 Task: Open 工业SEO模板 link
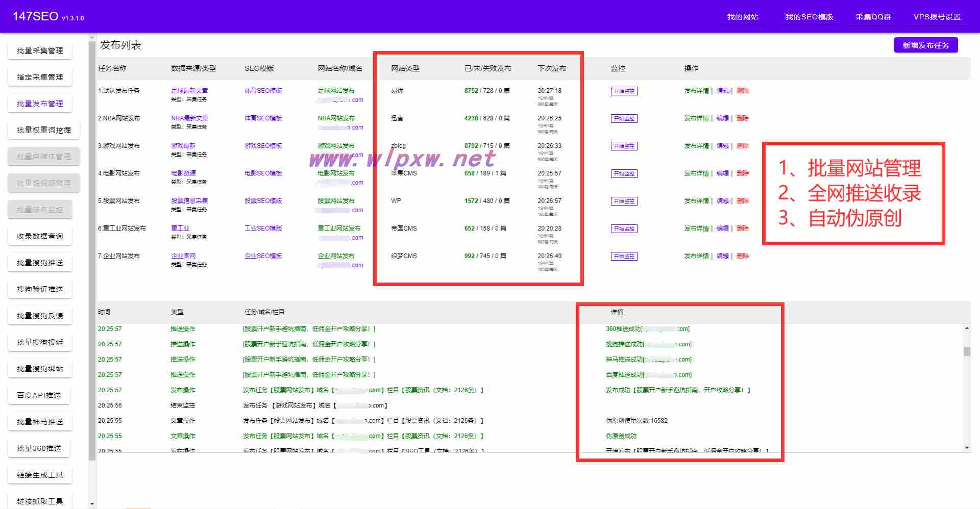pos(263,228)
